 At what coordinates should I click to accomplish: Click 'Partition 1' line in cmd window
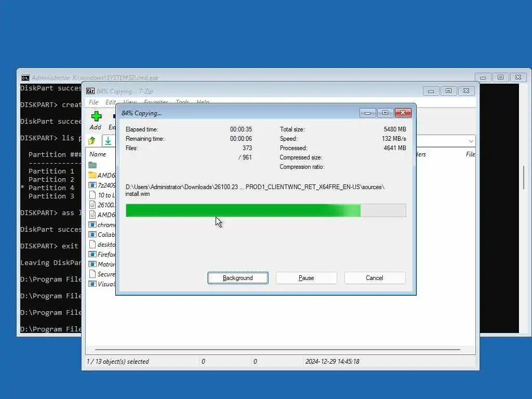[51, 171]
